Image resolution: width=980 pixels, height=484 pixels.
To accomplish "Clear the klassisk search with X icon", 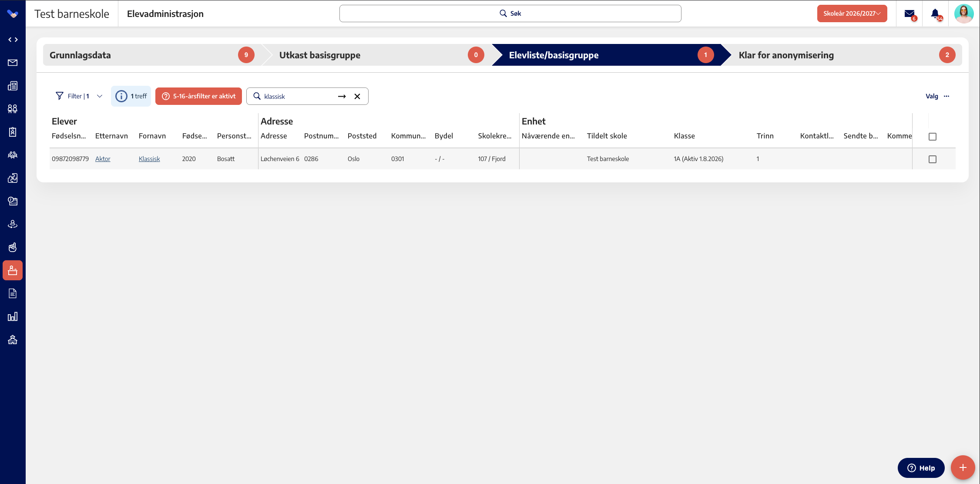I will coord(357,96).
